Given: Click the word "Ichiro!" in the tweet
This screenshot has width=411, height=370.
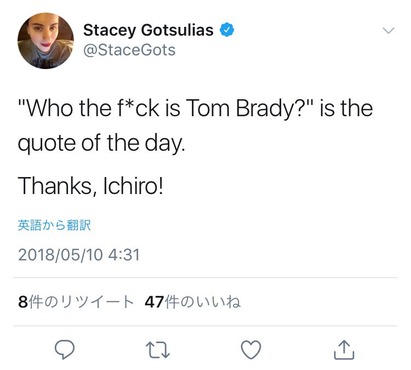Looking at the screenshot, I should tap(133, 185).
